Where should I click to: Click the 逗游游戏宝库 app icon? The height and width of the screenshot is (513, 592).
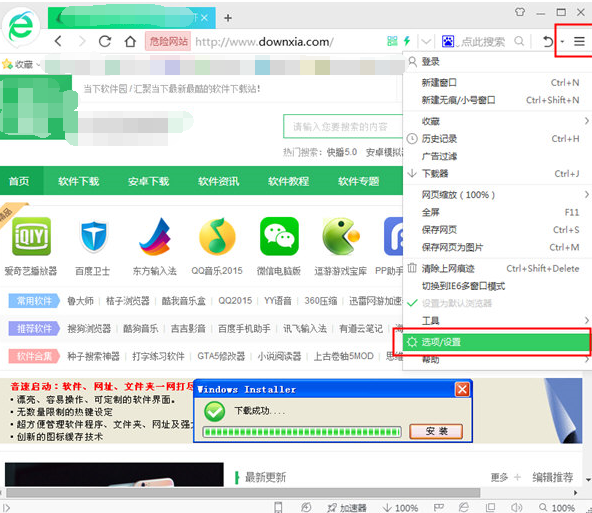(x=341, y=236)
